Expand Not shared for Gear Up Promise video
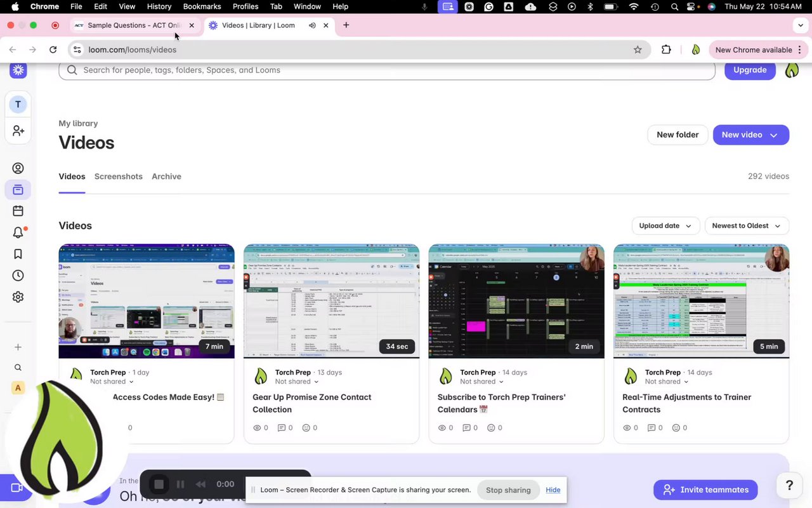The image size is (812, 508). pos(297,382)
